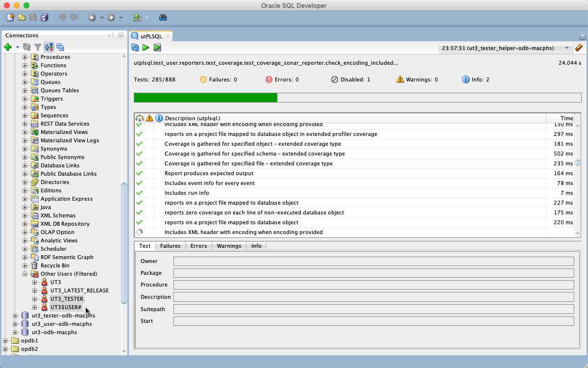Image resolution: width=588 pixels, height=368 pixels.
Task: Click the Disabled counter icon
Action: point(335,79)
